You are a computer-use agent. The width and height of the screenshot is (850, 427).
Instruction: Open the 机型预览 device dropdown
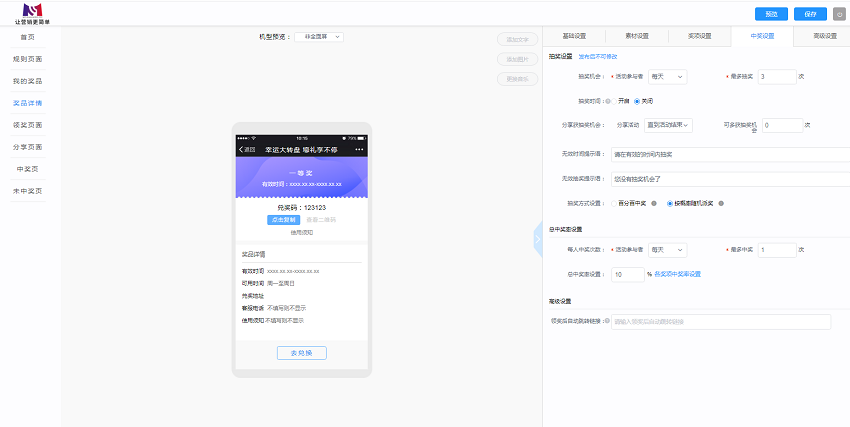click(x=319, y=37)
